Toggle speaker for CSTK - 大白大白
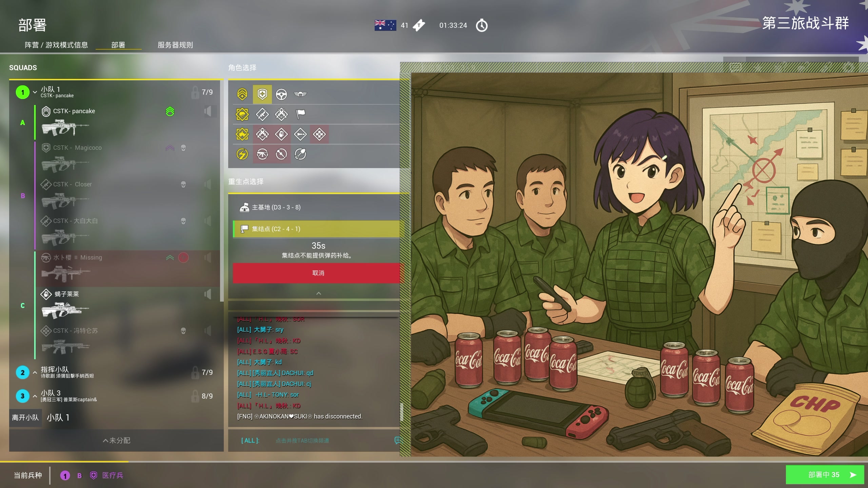The width and height of the screenshot is (868, 488). tap(208, 221)
